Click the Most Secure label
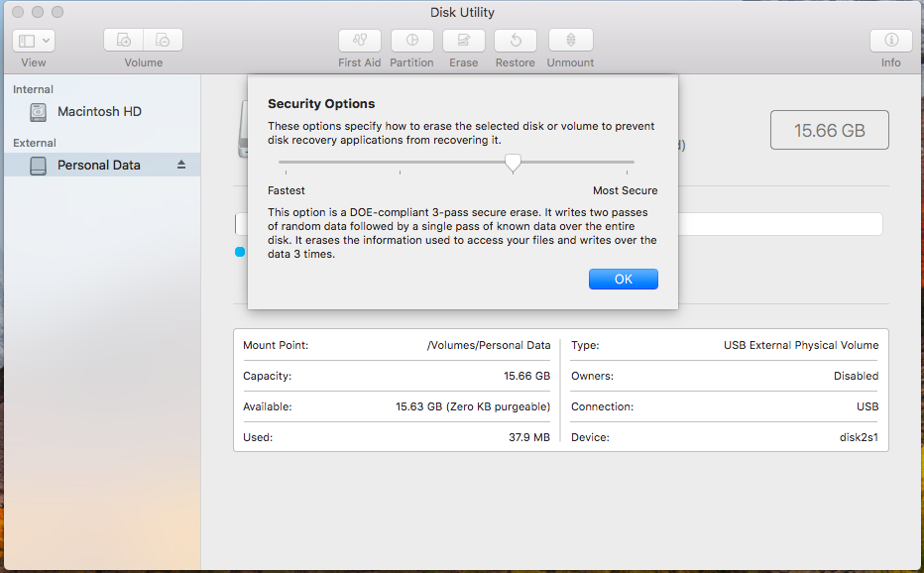924x573 pixels. (x=626, y=190)
